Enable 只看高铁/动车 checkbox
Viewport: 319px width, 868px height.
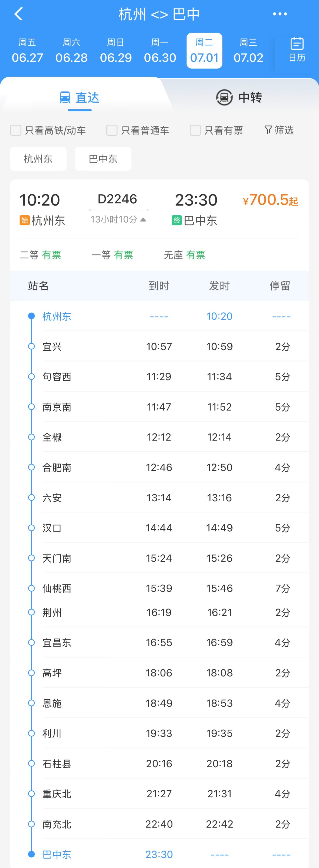16,130
